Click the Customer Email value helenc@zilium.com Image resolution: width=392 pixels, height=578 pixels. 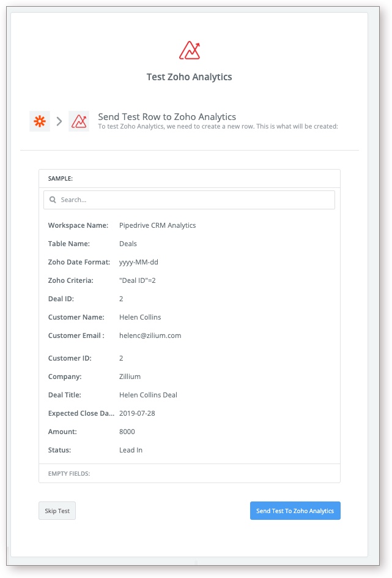pyautogui.click(x=150, y=336)
